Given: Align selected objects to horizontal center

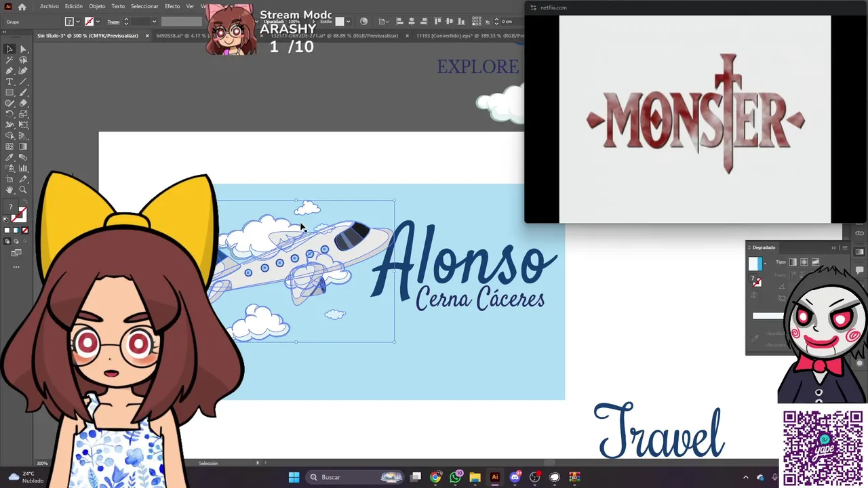Looking at the screenshot, I should pyautogui.click(x=412, y=21).
